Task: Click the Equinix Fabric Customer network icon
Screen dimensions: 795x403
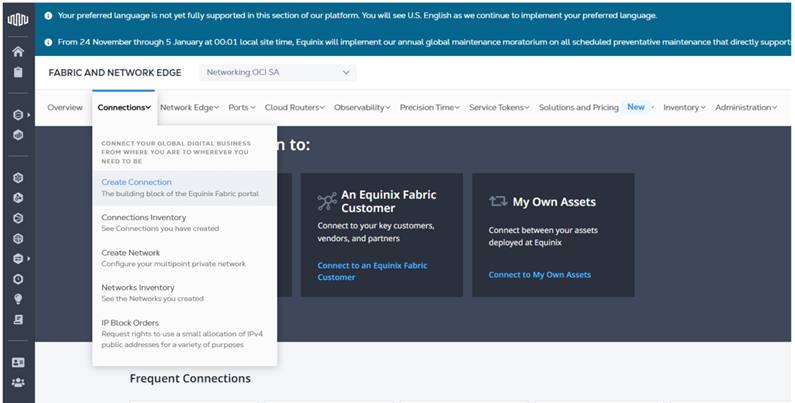Action: [x=326, y=201]
